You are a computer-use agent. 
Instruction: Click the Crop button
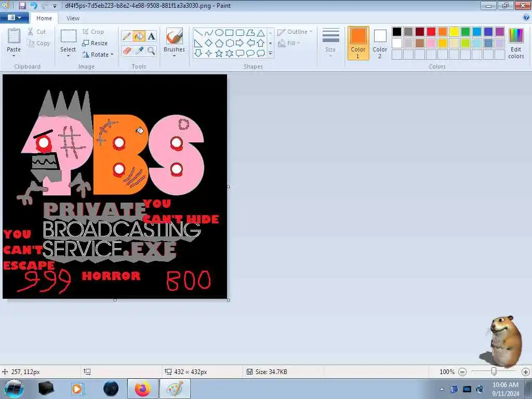(x=93, y=32)
